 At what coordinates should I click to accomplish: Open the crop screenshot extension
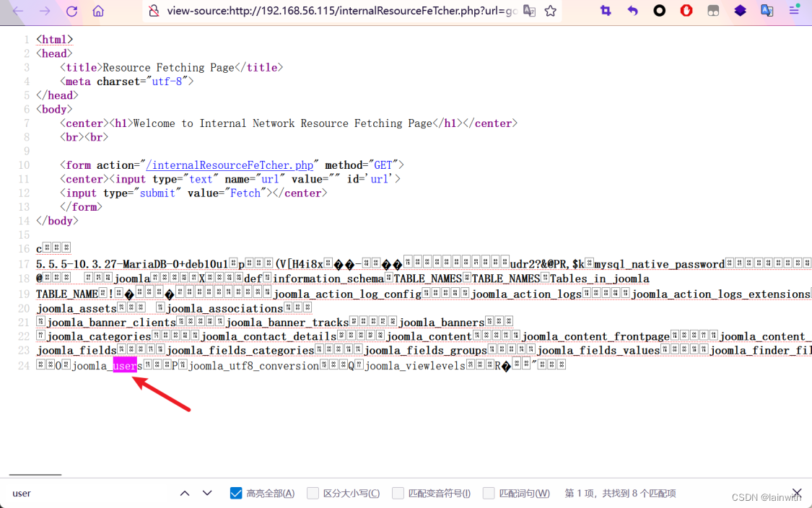pos(606,10)
